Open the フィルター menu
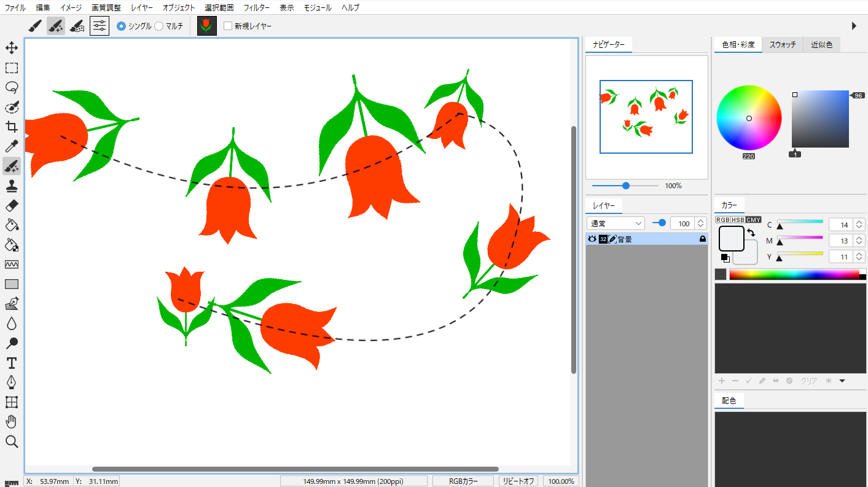 [x=256, y=8]
